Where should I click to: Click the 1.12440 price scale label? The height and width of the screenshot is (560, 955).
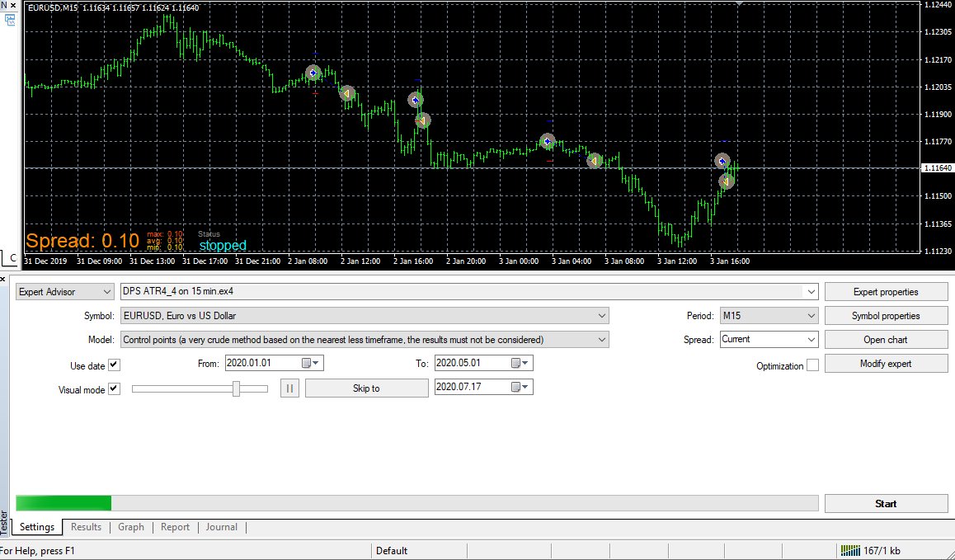[x=938, y=4]
